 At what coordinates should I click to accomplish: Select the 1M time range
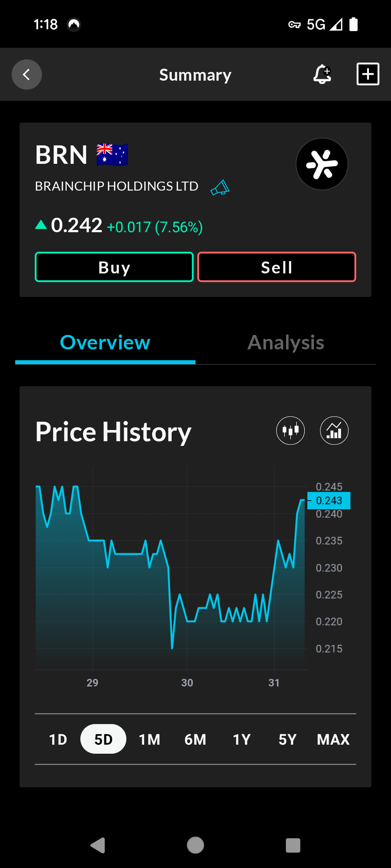(150, 739)
